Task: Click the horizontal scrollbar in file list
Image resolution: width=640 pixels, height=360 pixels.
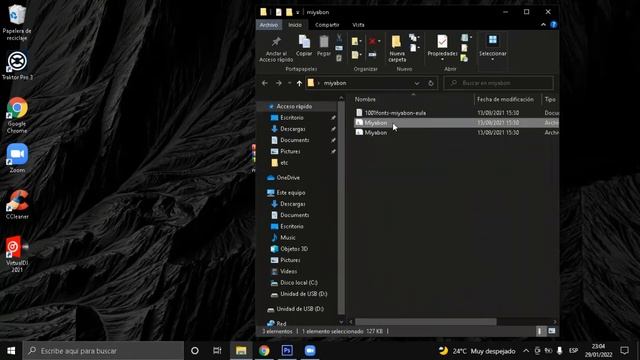Action: pyautogui.click(x=426, y=322)
